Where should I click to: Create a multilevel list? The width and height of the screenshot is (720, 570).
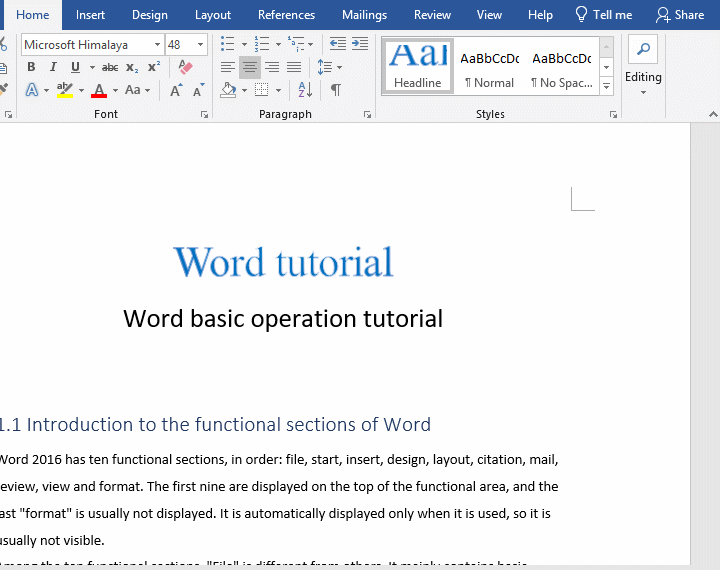tap(296, 44)
